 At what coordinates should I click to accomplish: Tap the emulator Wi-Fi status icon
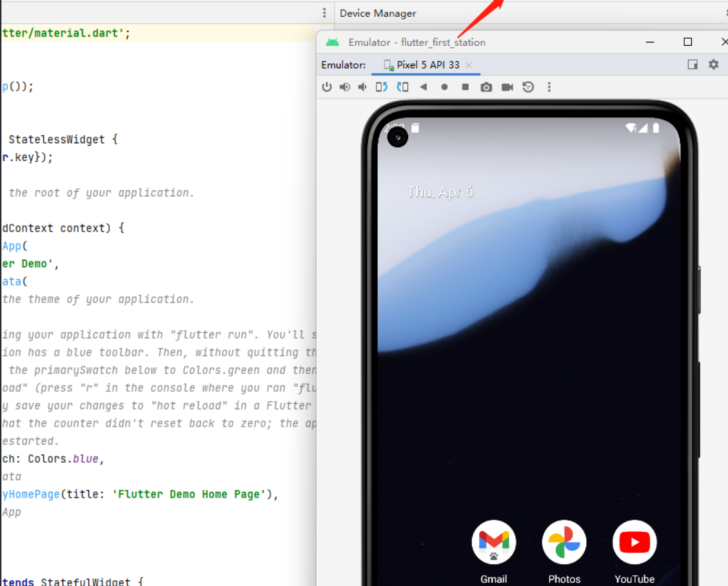(x=631, y=128)
